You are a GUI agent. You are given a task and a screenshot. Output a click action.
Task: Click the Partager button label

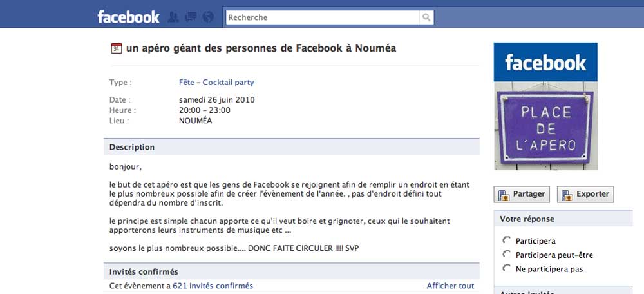[529, 194]
